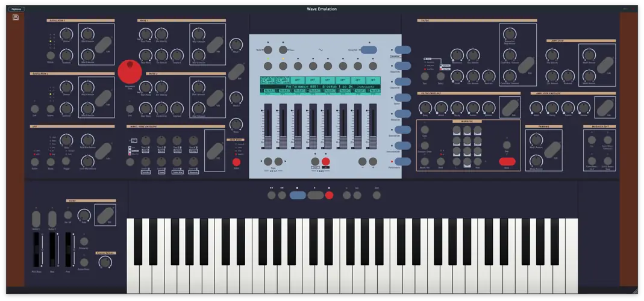Toggle the LFO Trigger button

click(x=66, y=162)
